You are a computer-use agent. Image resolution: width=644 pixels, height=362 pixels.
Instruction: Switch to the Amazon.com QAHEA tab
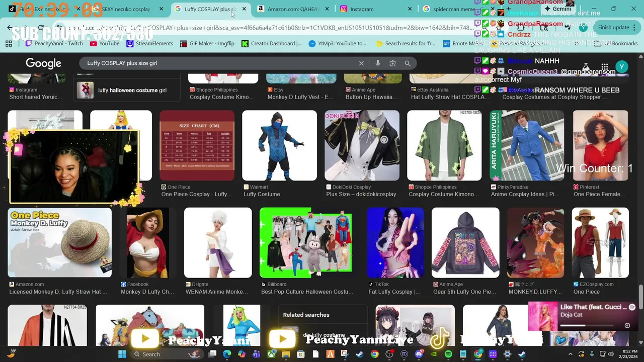tap(292, 9)
